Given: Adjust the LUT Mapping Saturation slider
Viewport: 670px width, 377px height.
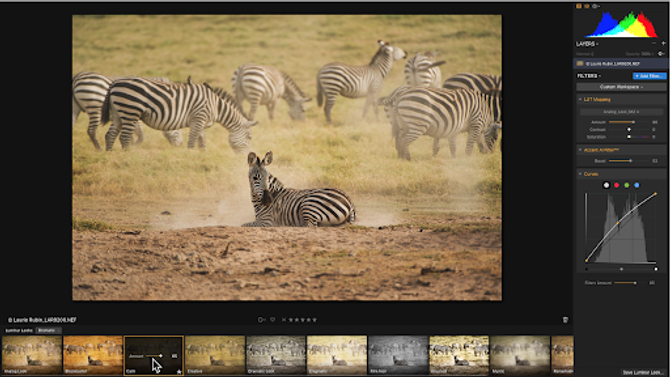Looking at the screenshot, I should pyautogui.click(x=629, y=137).
